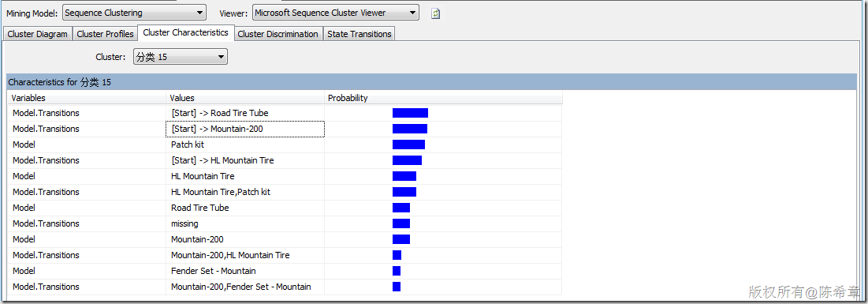868x304 pixels.
Task: Go to the State Transitions tab
Action: pos(359,34)
